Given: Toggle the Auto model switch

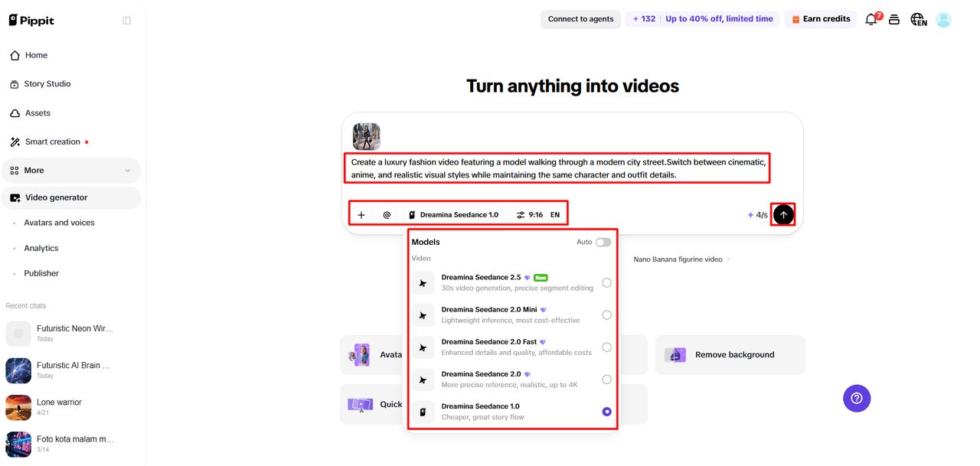Looking at the screenshot, I should point(603,243).
